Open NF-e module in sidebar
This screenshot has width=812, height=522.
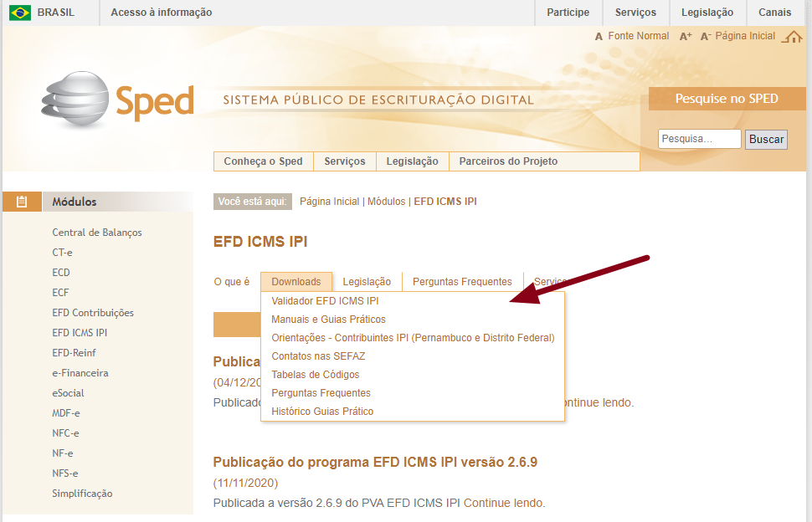pos(63,453)
